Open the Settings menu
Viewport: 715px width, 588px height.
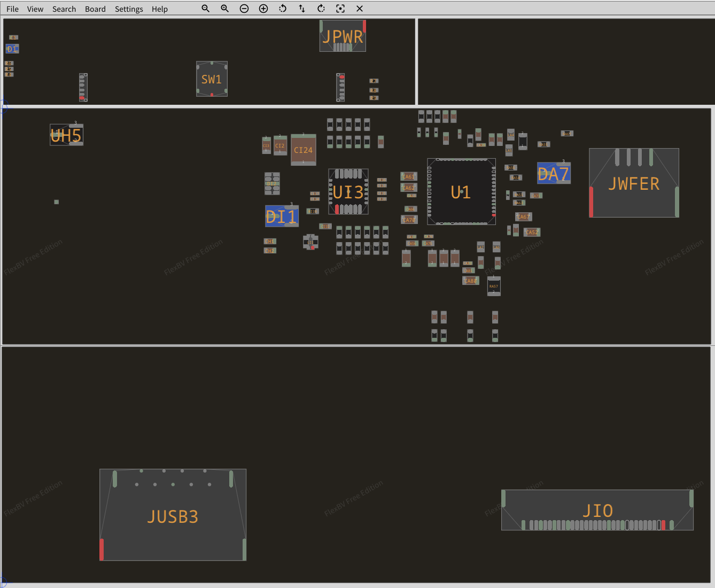[129, 9]
